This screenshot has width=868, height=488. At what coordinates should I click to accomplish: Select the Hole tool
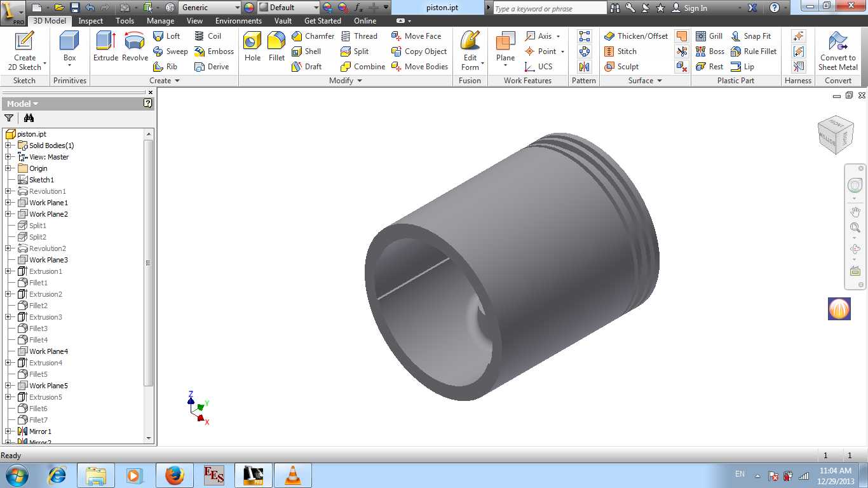(252, 46)
